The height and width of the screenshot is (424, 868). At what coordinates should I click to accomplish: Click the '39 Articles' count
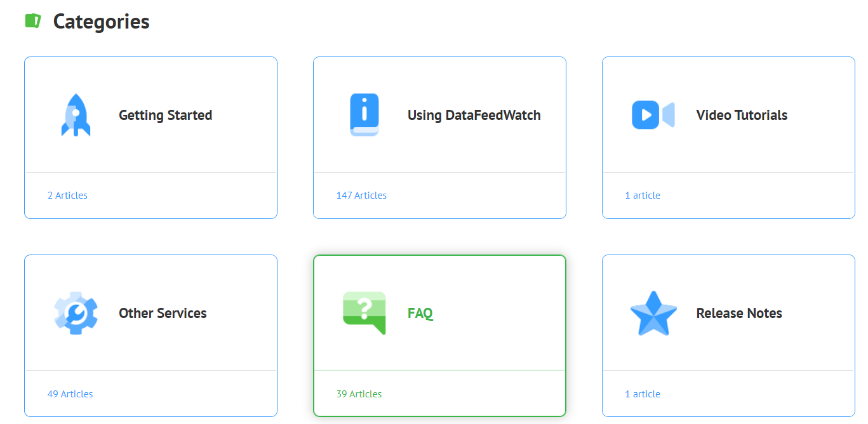(359, 394)
